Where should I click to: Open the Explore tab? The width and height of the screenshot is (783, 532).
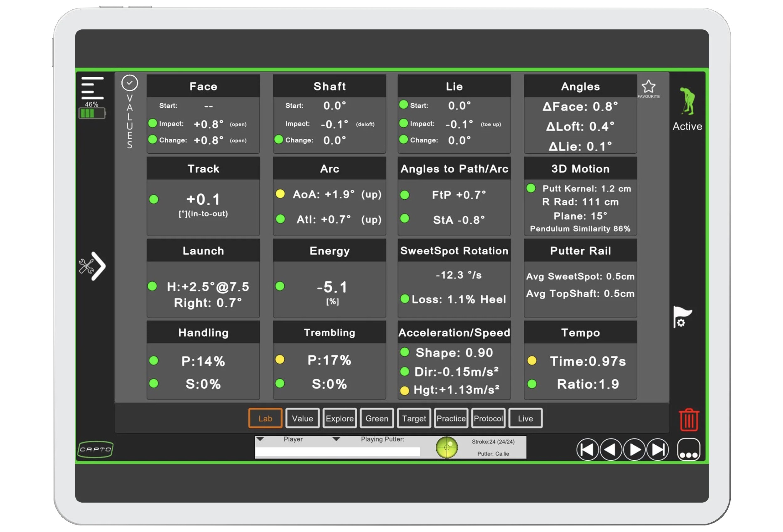(x=340, y=418)
